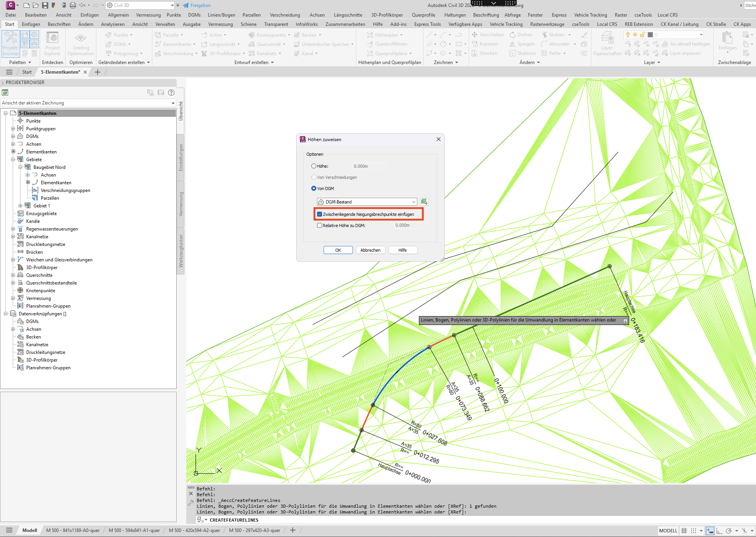
Task: Open the Civil 3D workspace dropdown
Action: [140, 5]
